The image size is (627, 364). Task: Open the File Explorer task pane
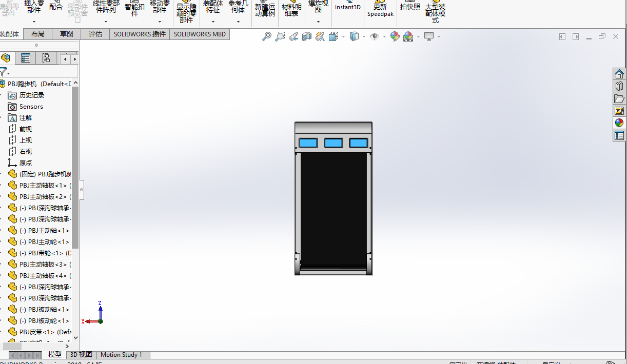(619, 98)
